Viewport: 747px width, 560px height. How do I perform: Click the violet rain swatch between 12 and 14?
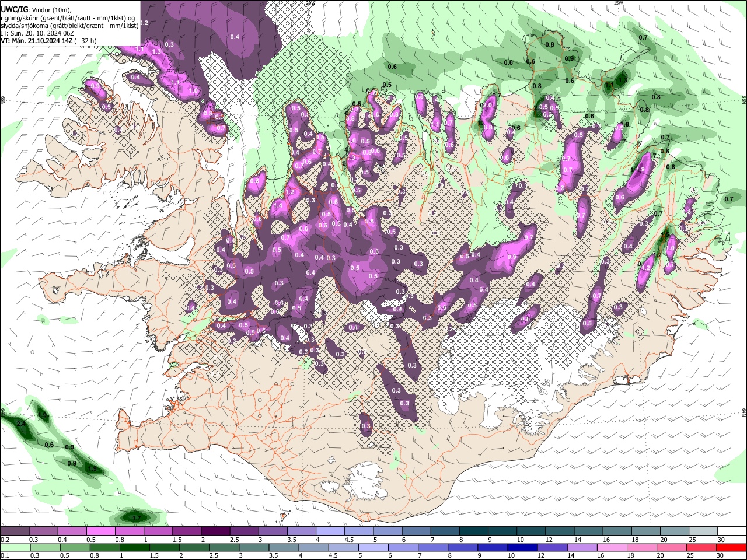coord(553,548)
